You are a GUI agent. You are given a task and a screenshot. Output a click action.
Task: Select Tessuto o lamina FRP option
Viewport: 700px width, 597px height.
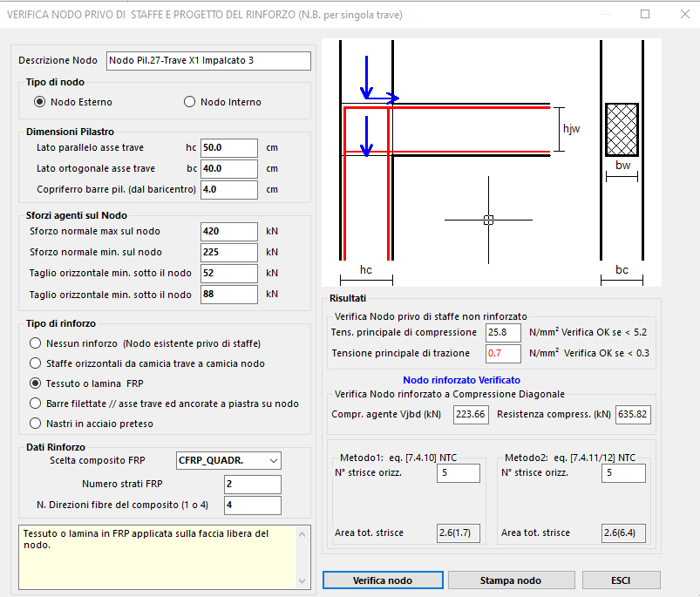[35, 383]
